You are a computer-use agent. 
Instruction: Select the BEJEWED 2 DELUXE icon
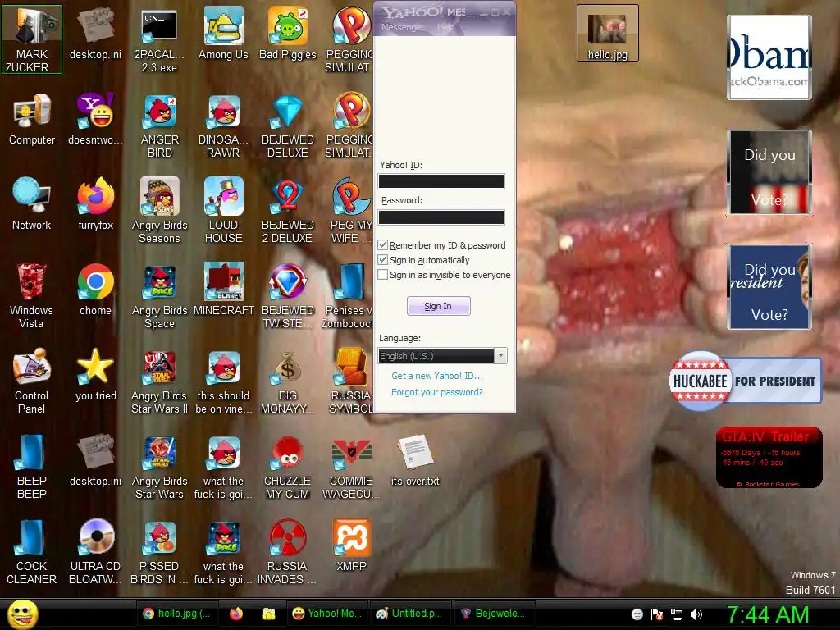(288, 211)
